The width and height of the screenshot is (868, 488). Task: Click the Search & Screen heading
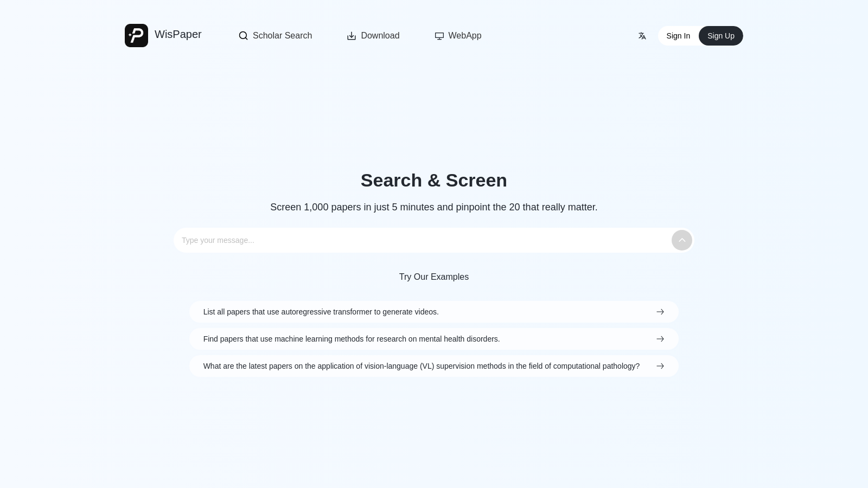[x=433, y=180]
